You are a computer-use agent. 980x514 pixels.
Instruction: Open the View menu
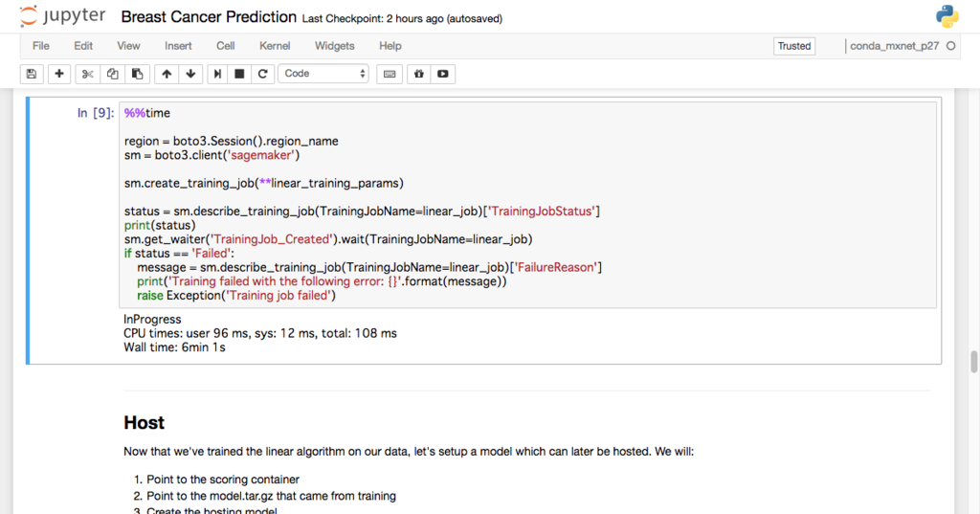coord(128,46)
